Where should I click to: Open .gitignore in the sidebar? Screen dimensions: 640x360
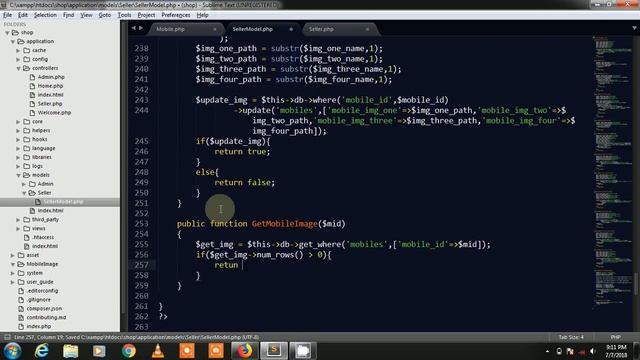(x=38, y=300)
